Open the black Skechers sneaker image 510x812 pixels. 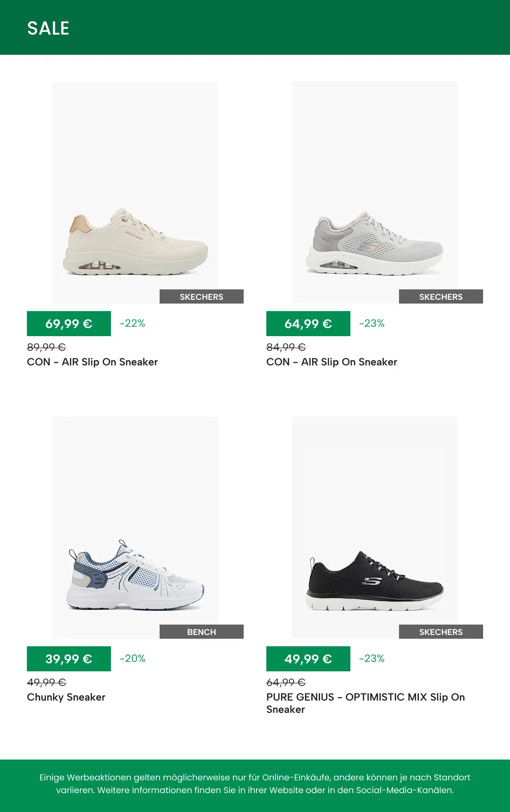(374, 528)
